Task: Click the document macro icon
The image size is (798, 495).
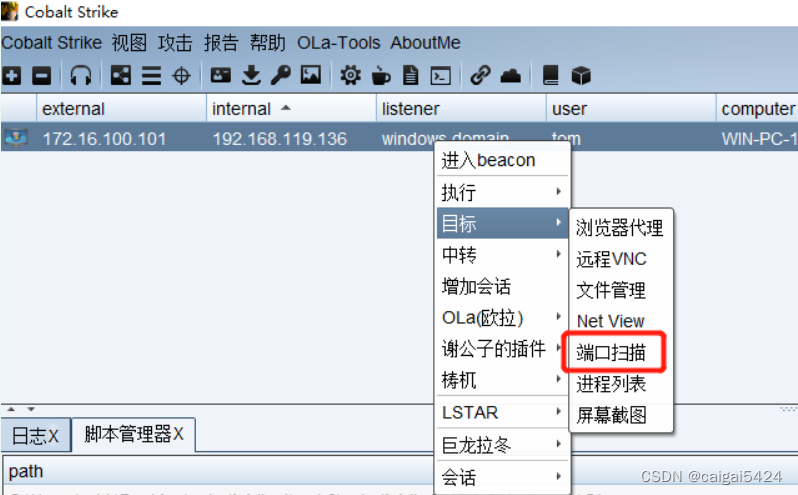Action: 410,75
